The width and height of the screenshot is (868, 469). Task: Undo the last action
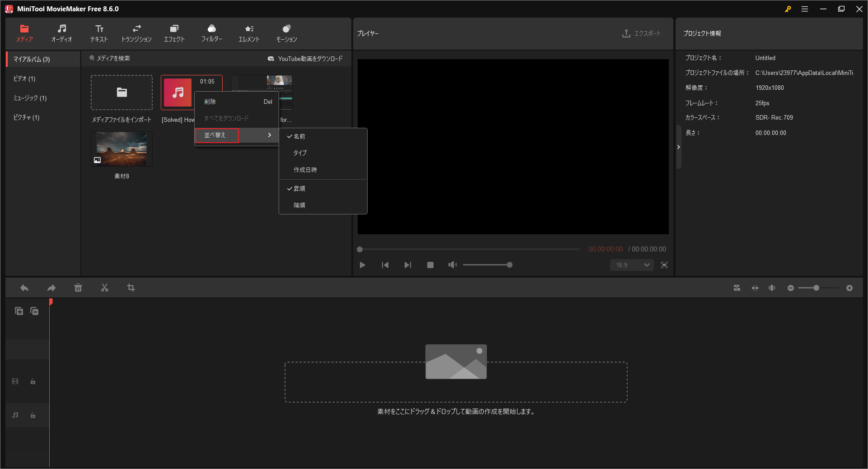tap(24, 288)
